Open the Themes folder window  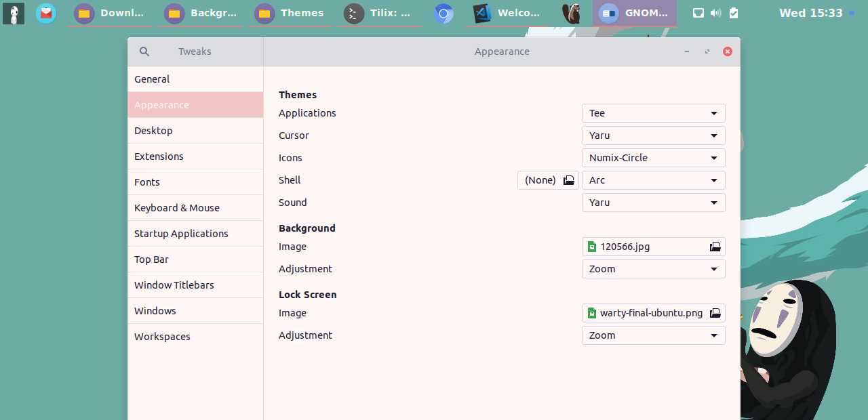[290, 14]
